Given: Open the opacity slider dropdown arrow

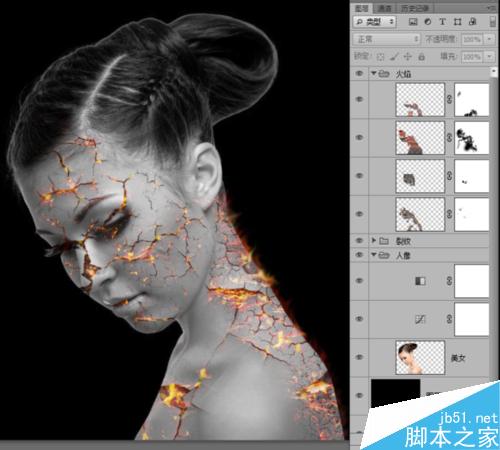Looking at the screenshot, I should point(489,39).
